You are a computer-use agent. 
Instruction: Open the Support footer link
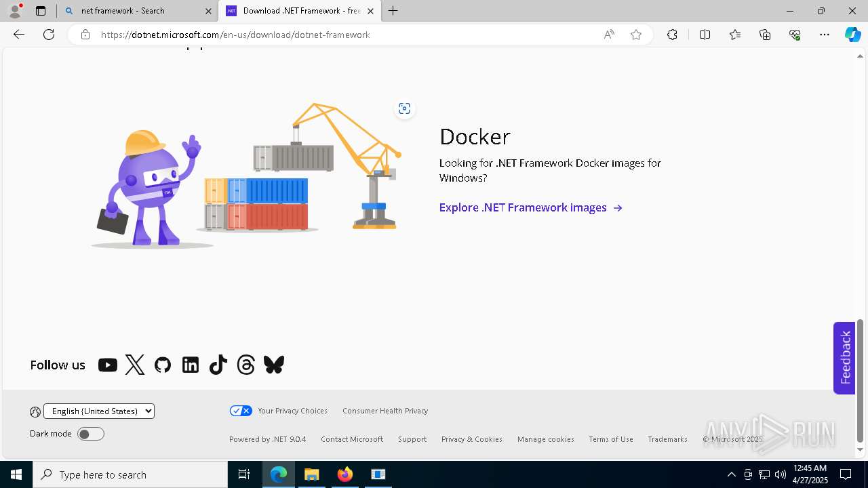coord(412,439)
